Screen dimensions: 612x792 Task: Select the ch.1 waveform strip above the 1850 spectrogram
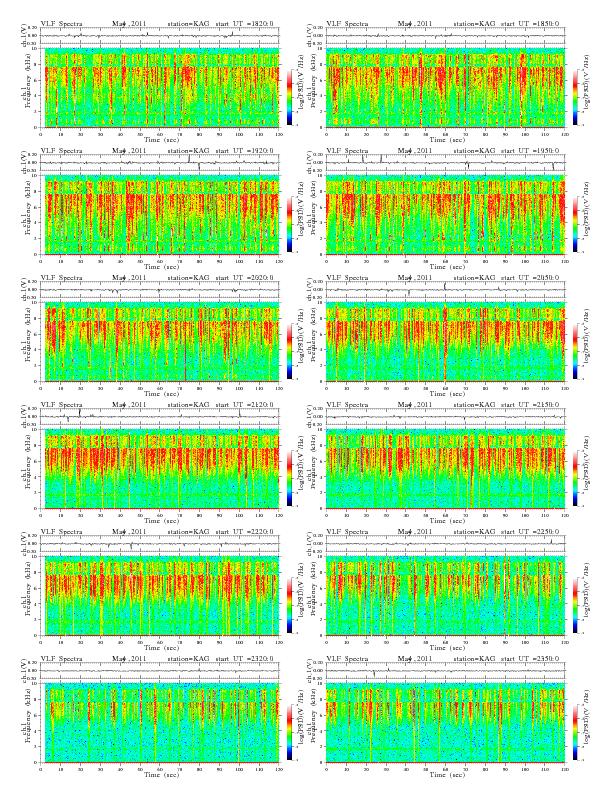[446, 36]
